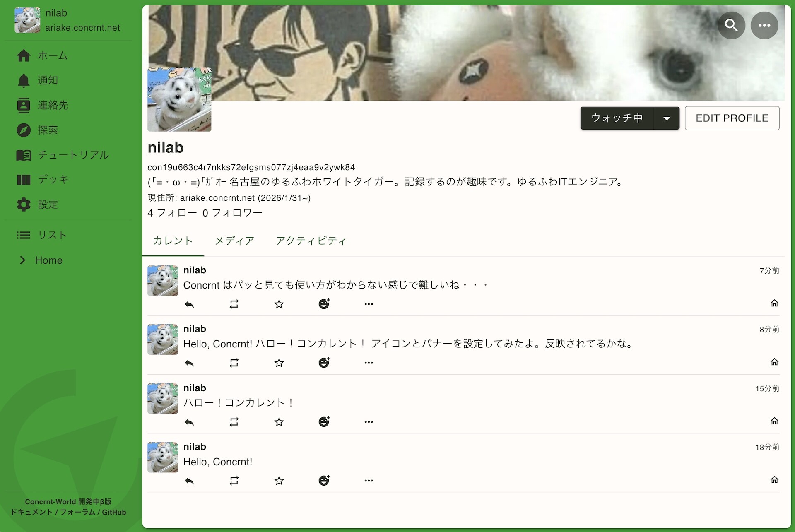Add emoji reaction to the 7分前 post

pyautogui.click(x=324, y=304)
